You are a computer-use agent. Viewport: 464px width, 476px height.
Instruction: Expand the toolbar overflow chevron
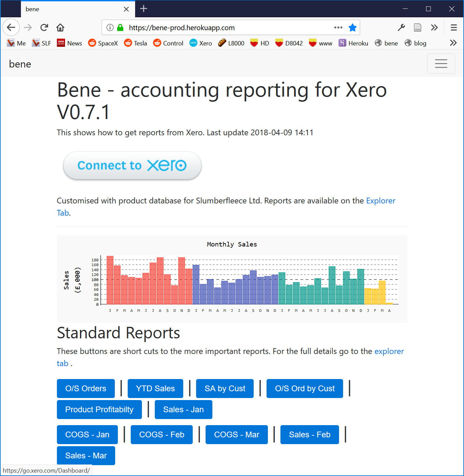434,27
